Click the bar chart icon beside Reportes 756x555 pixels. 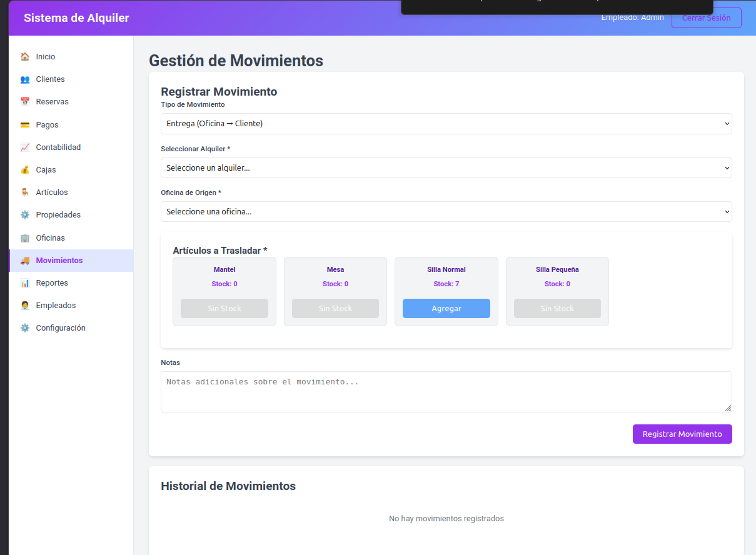25,283
